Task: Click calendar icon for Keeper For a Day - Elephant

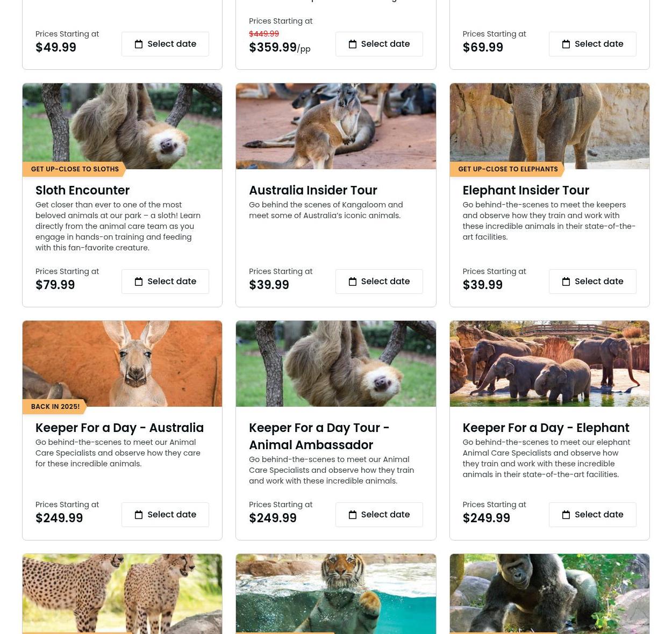Action: (566, 515)
